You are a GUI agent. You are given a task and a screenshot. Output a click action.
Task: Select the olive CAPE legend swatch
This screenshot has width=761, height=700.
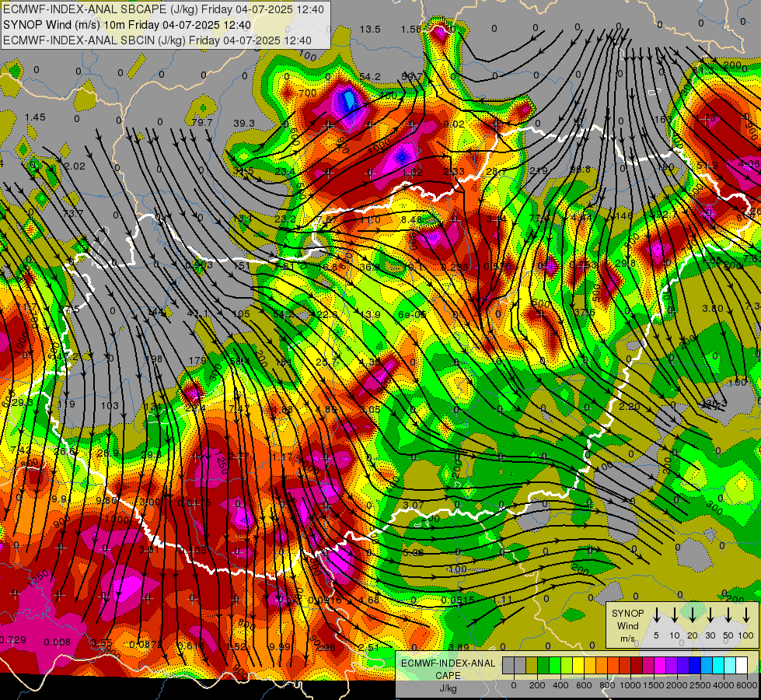pyautogui.click(x=532, y=665)
